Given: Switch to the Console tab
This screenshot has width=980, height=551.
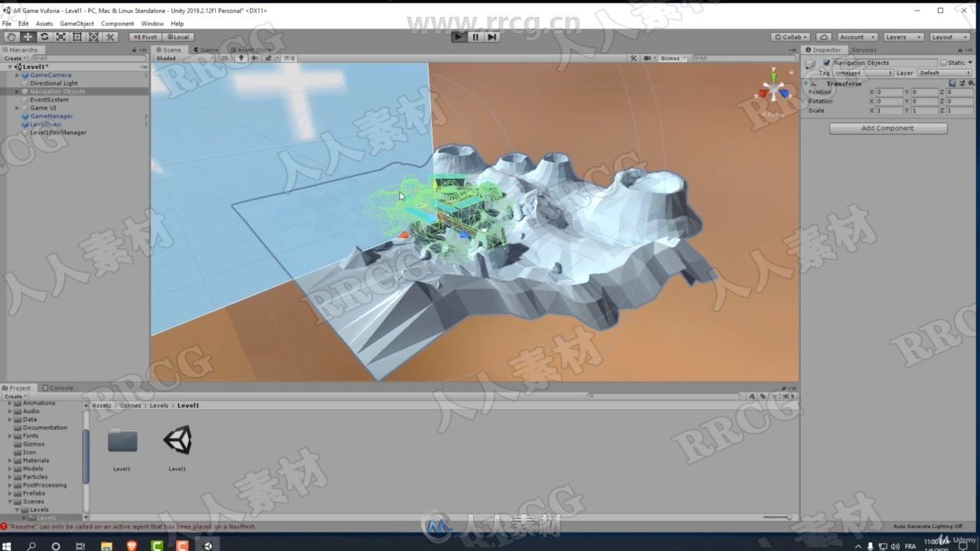Looking at the screenshot, I should (x=58, y=388).
